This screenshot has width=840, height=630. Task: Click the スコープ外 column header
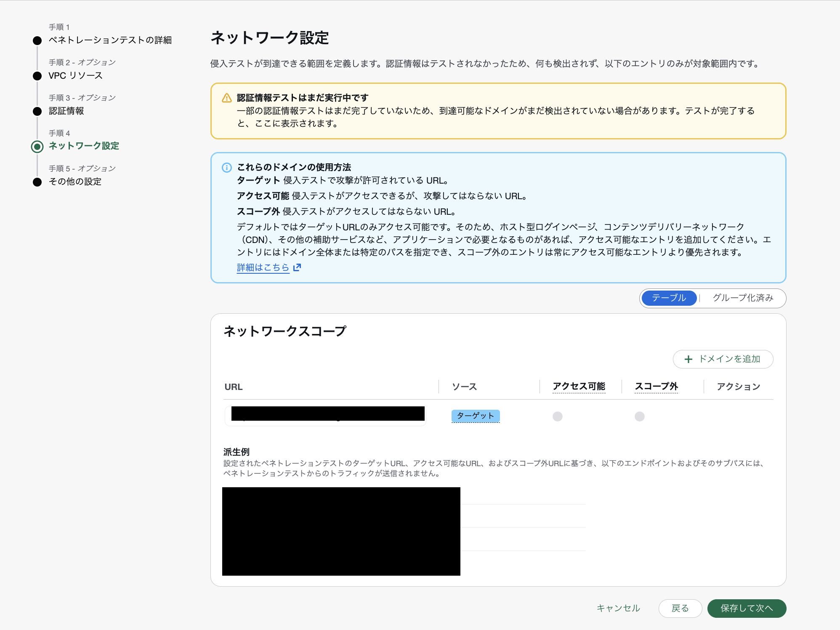pyautogui.click(x=657, y=387)
